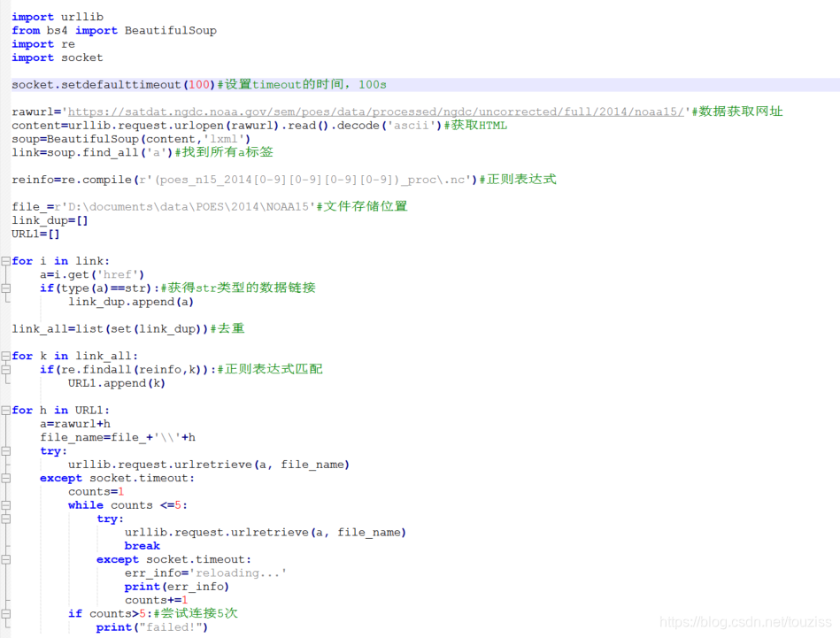Click the 'file_name=file_+'\\'+h' line

pos(118,437)
